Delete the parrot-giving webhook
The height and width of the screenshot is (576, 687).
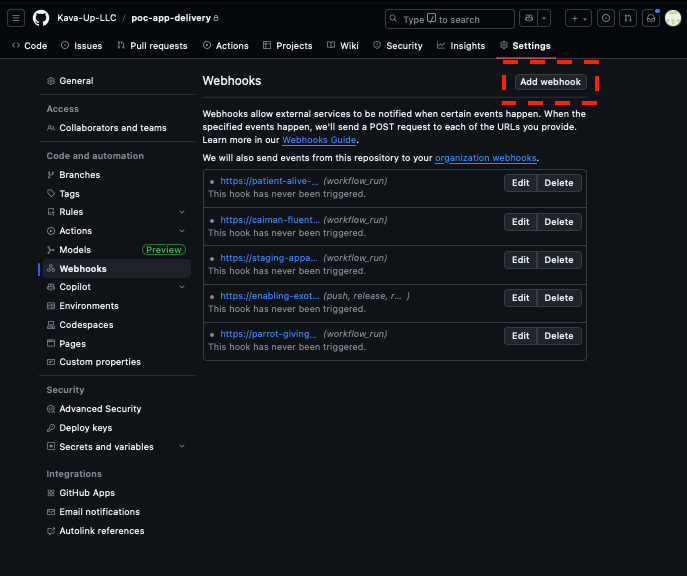(x=558, y=336)
